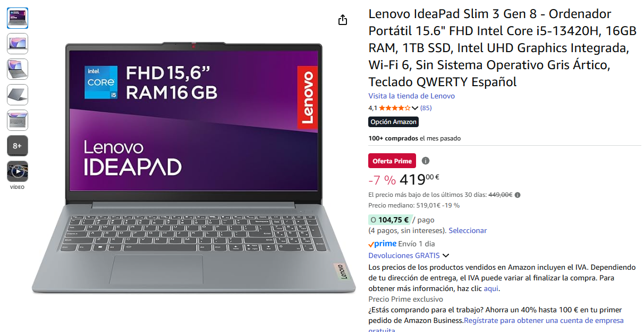Click the Oferta Prime badge
Screen dimensions: 644x332
click(x=392, y=161)
